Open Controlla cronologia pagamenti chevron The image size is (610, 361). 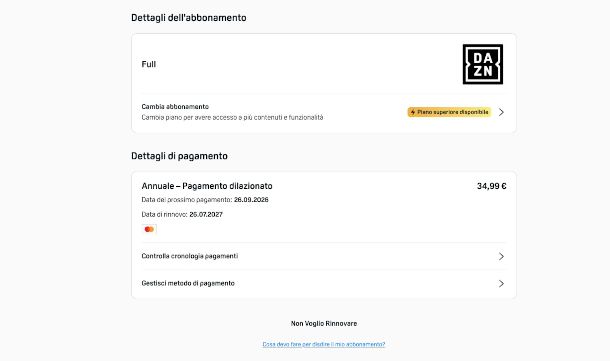(x=501, y=256)
